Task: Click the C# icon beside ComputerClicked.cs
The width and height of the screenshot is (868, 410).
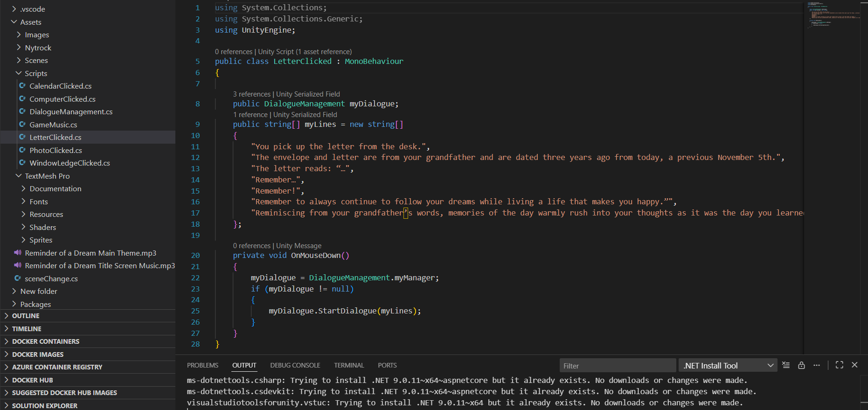Action: tap(22, 99)
